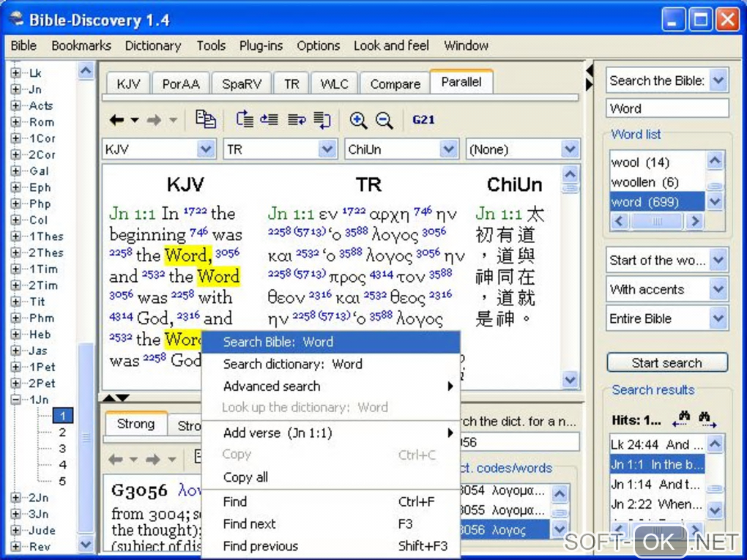Screen dimensions: 747x560
Task: Open Advanced search submenu in context menu
Action: [331, 387]
